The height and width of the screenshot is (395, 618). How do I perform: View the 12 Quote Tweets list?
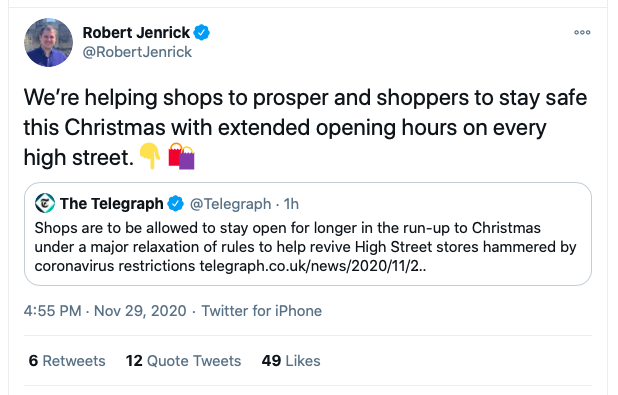183,361
